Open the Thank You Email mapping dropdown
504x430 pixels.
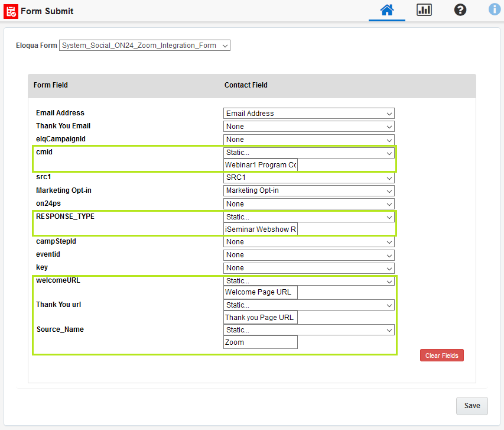308,127
